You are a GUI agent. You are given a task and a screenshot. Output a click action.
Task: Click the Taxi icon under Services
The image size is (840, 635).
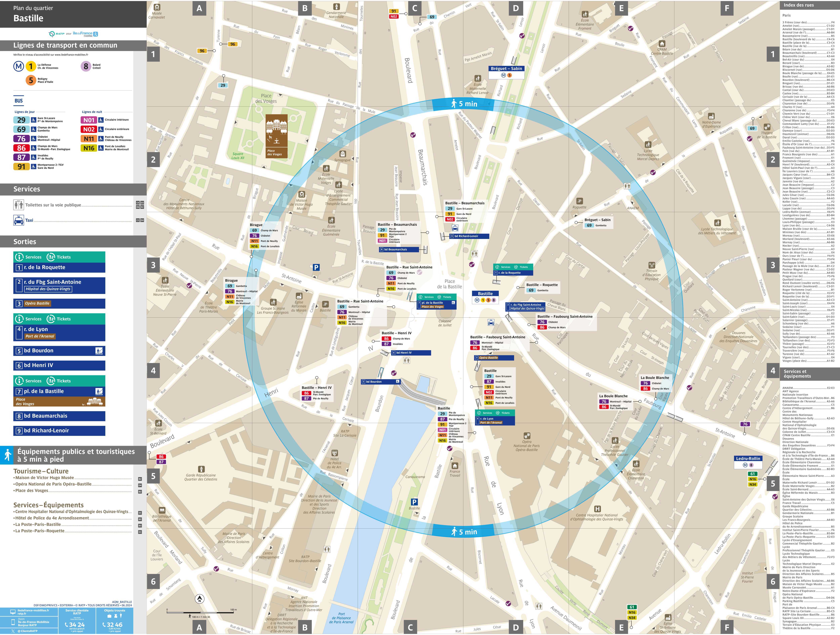click(19, 220)
